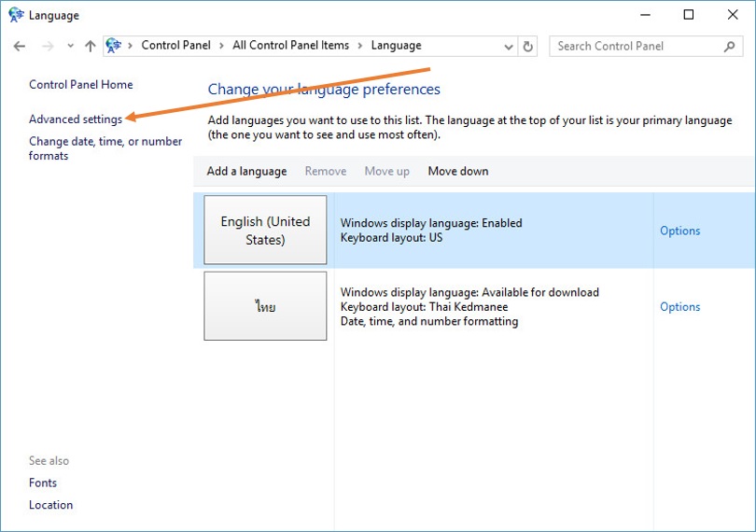Image resolution: width=756 pixels, height=532 pixels.
Task: Open Advanced settings link
Action: click(x=76, y=119)
